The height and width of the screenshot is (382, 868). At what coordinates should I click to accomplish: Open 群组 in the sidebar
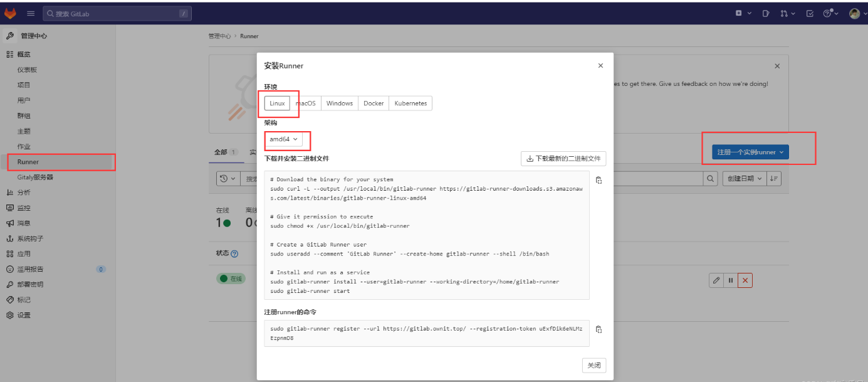[x=24, y=116]
